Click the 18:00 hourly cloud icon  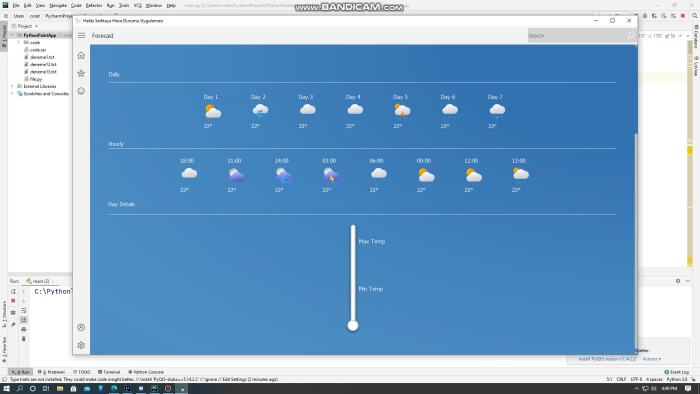pos(189,173)
